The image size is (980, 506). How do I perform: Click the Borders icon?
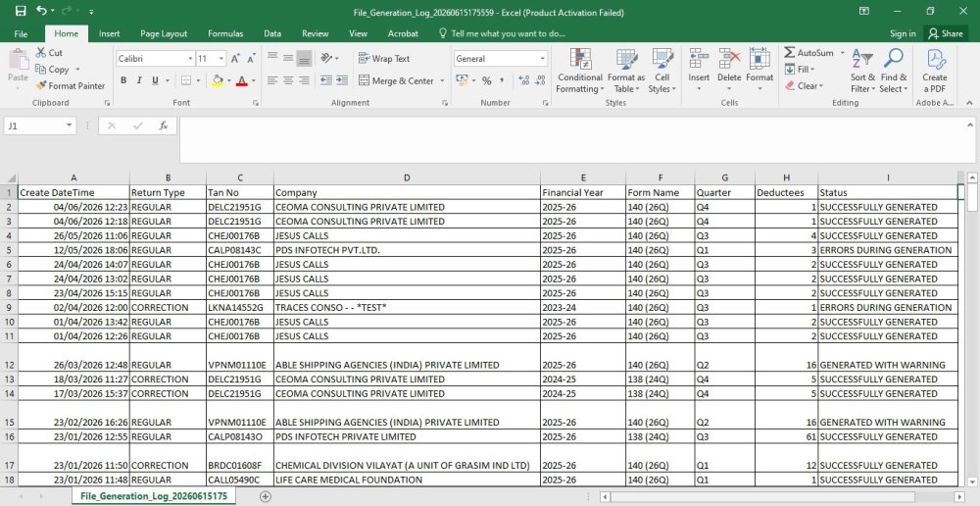(185, 80)
